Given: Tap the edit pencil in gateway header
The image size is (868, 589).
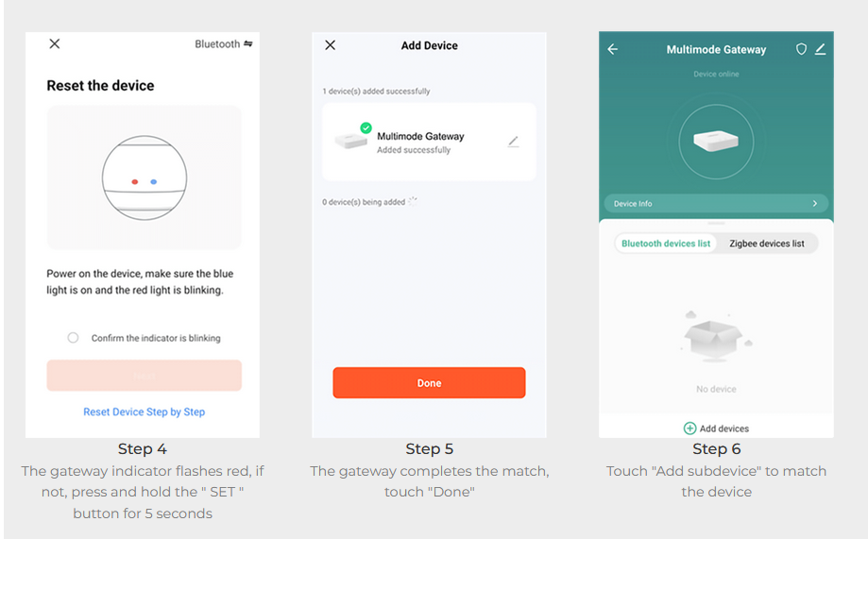Looking at the screenshot, I should (821, 49).
